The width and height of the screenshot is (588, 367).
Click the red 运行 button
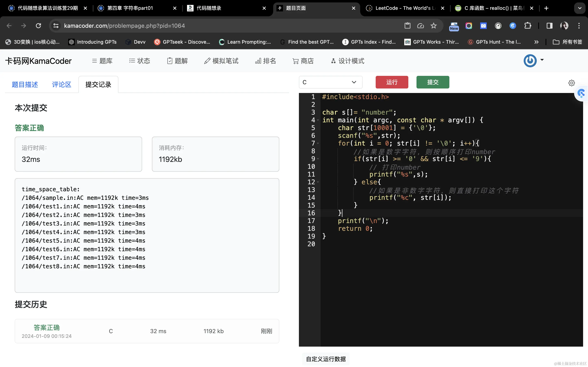(x=392, y=82)
